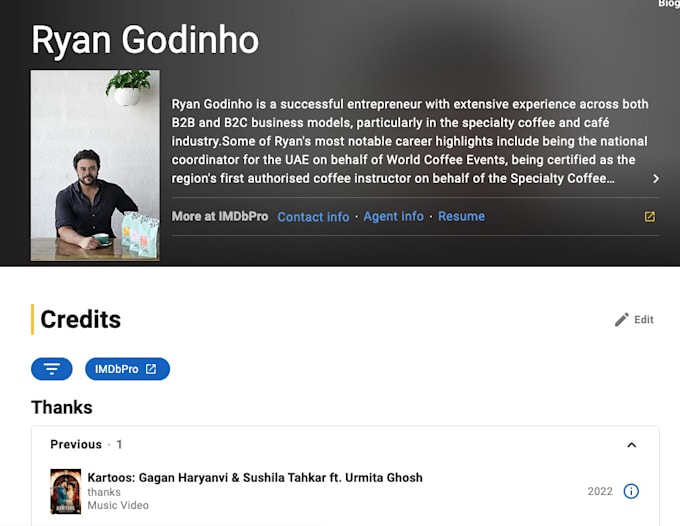Image resolution: width=680 pixels, height=526 pixels.
Task: Show info for Kartoos music video
Action: (x=631, y=491)
